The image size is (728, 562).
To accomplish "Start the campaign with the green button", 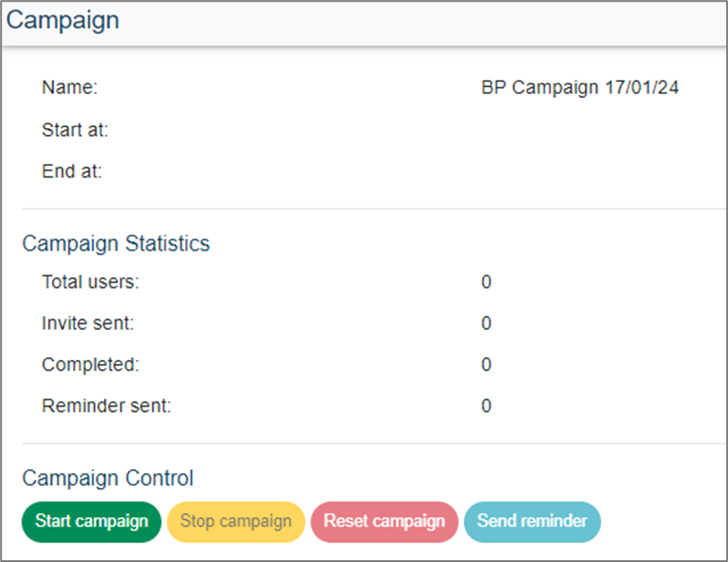I will [91, 521].
